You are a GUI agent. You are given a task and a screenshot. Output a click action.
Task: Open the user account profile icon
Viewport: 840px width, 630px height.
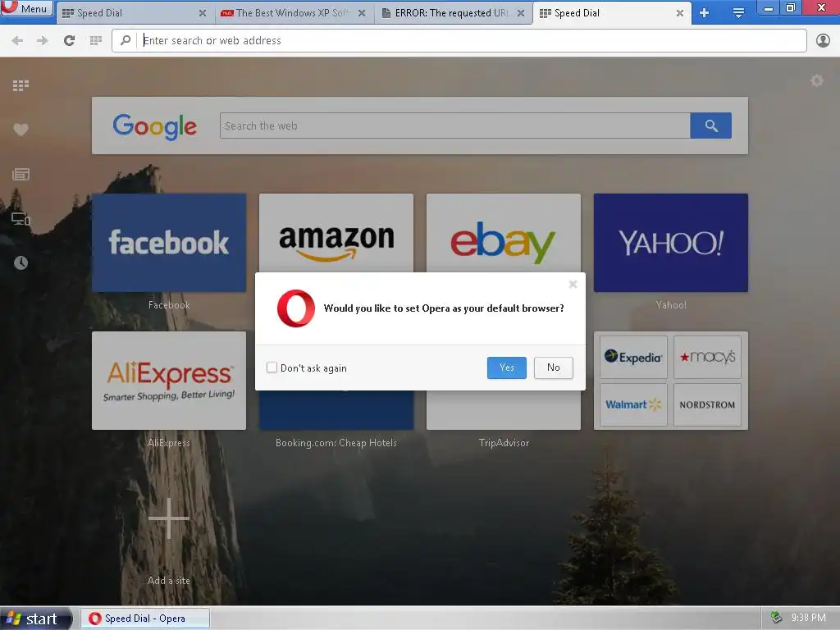coord(823,41)
